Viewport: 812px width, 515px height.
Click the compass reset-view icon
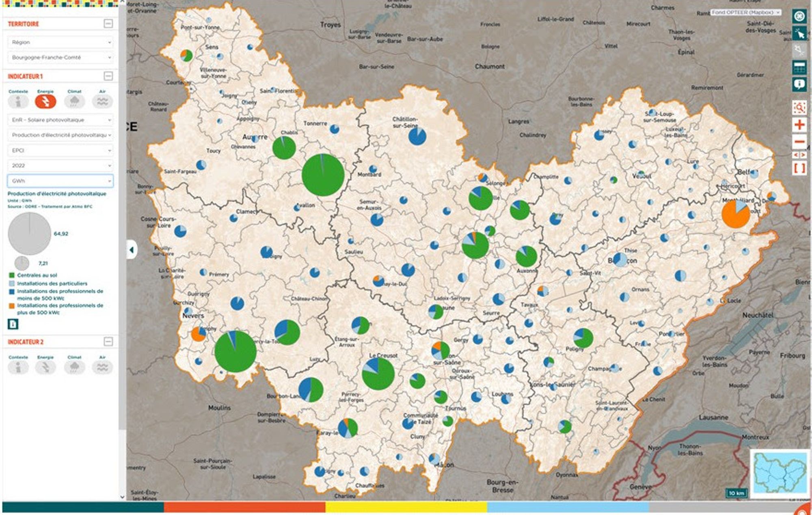pyautogui.click(x=799, y=17)
